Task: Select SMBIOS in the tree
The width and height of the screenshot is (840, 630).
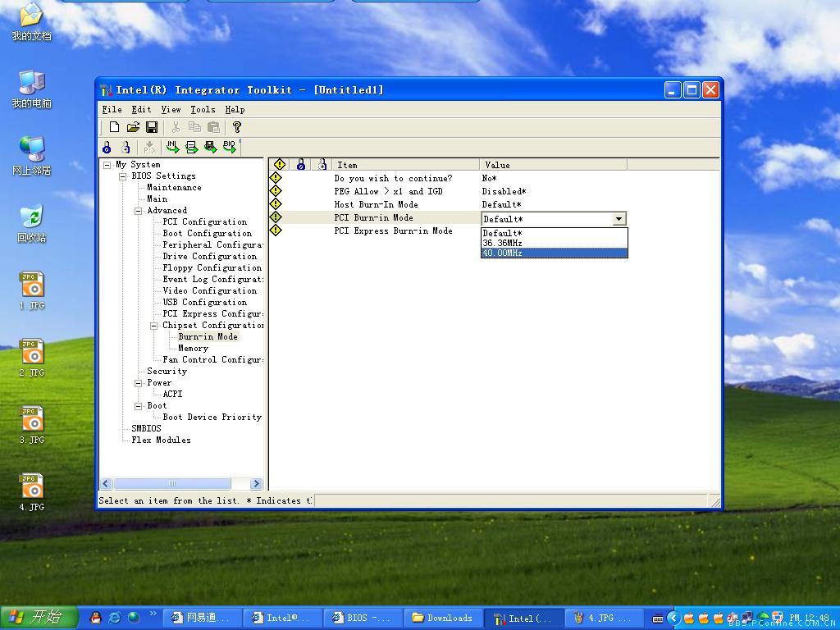Action: pyautogui.click(x=146, y=428)
